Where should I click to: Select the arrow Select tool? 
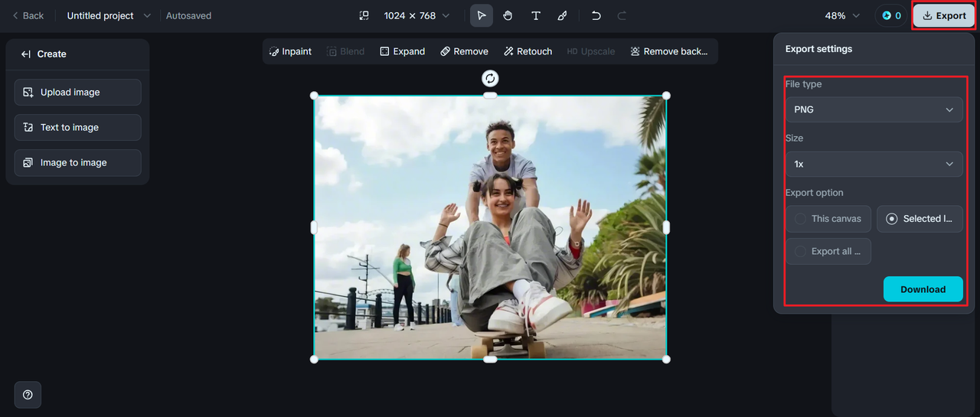coord(482,15)
